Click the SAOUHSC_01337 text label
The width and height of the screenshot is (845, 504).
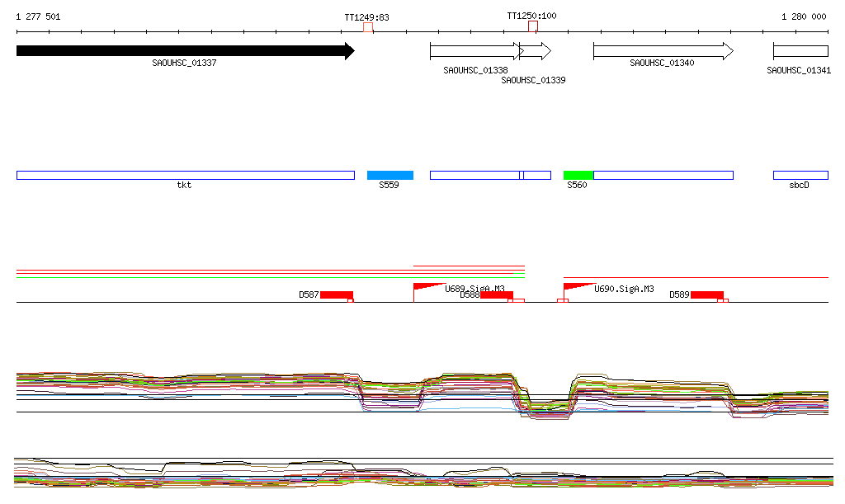click(x=184, y=64)
